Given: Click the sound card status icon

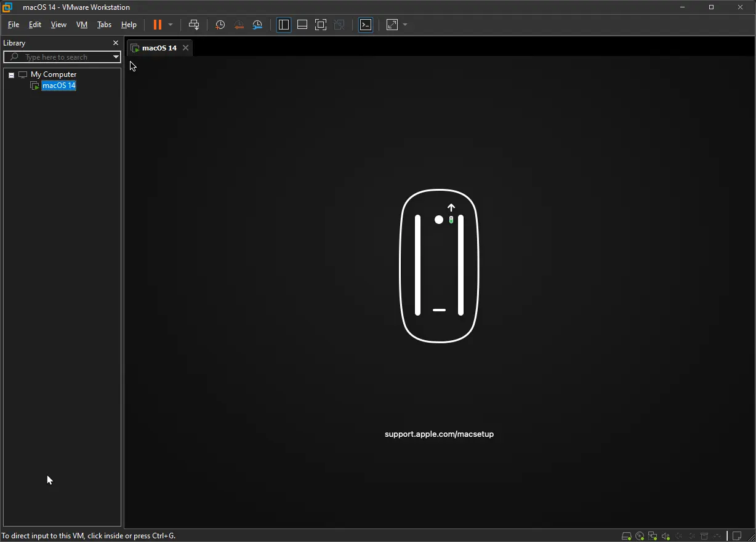Looking at the screenshot, I should click(666, 536).
